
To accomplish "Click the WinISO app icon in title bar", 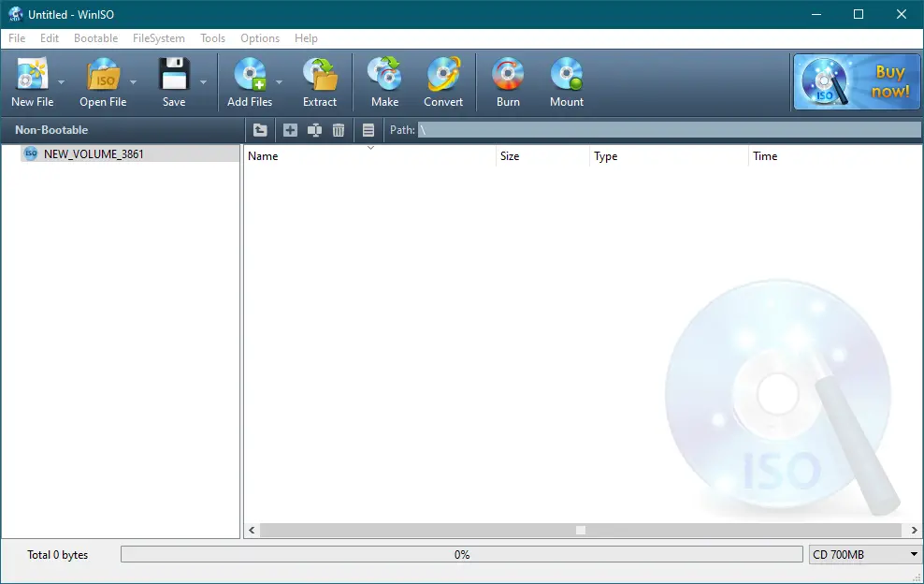I will tap(15, 14).
